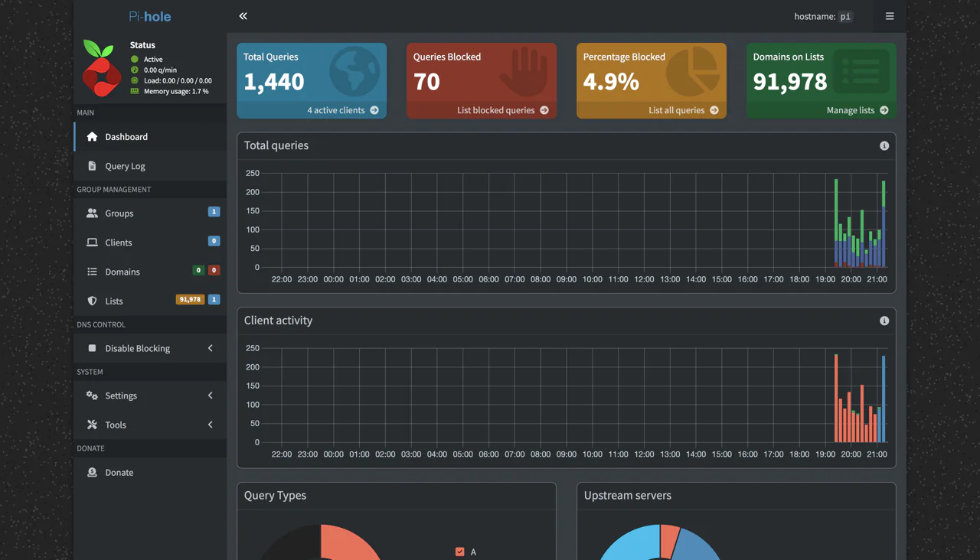Expand the Settings submenu chevron

pyautogui.click(x=211, y=396)
